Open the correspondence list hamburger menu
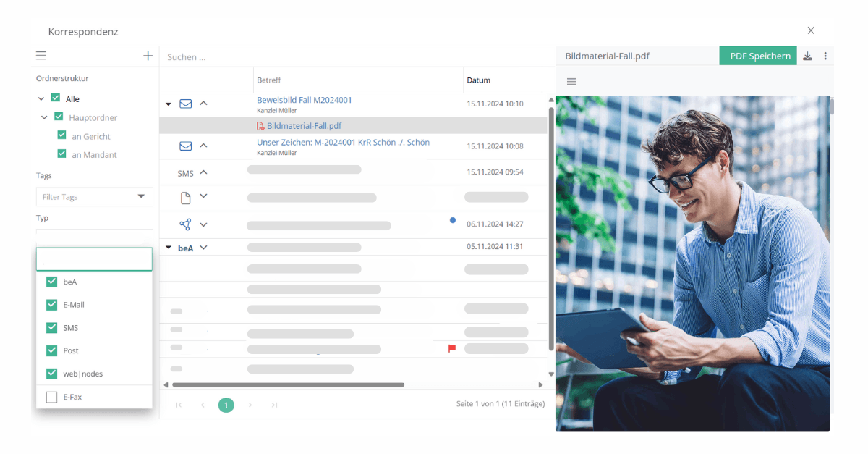Image resolution: width=868 pixels, height=454 pixels. pyautogui.click(x=41, y=55)
